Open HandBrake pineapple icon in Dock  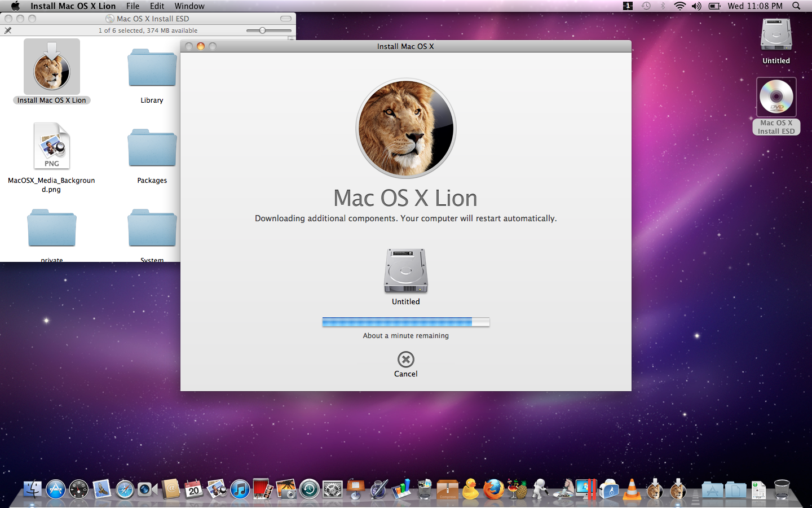click(x=517, y=489)
